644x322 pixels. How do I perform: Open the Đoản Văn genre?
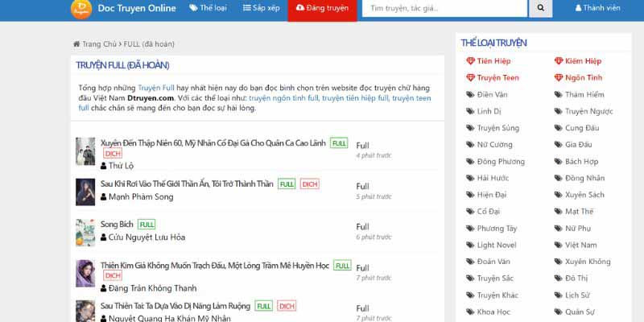coord(493,262)
